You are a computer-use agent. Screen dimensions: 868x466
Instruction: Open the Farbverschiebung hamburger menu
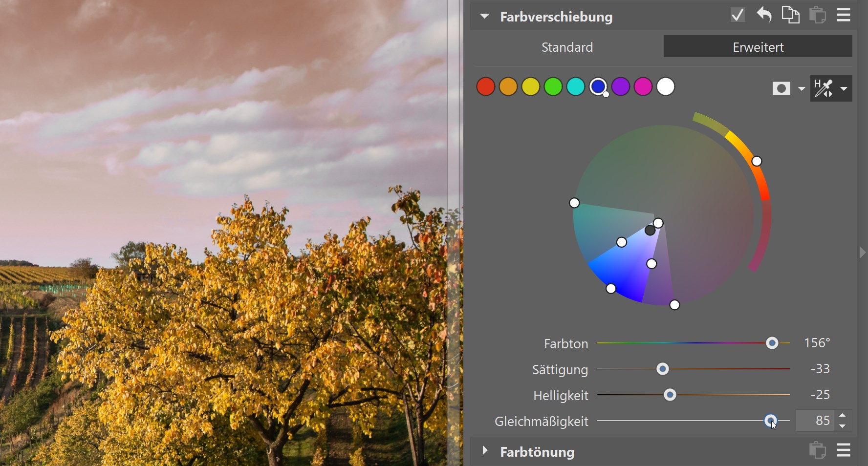844,15
